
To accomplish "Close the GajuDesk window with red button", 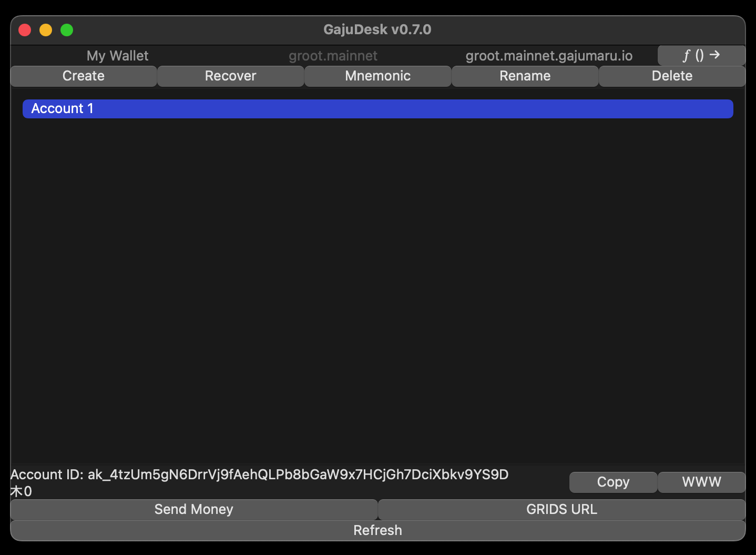I will tap(25, 30).
